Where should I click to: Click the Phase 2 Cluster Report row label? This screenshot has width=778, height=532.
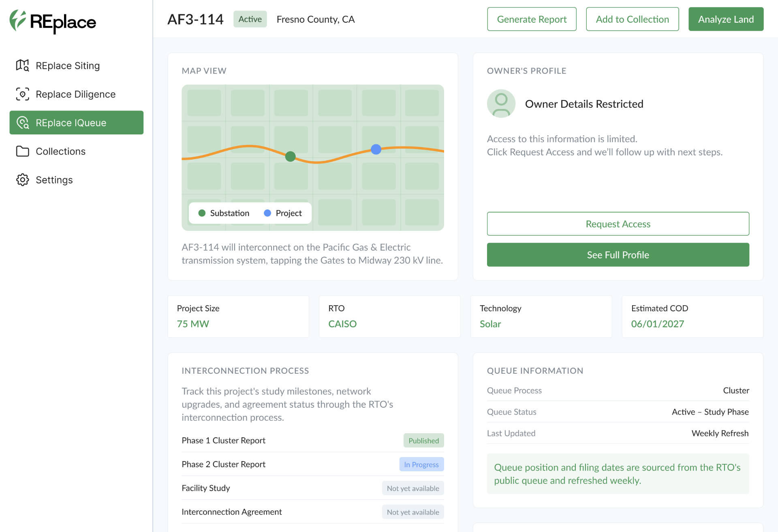[223, 464]
